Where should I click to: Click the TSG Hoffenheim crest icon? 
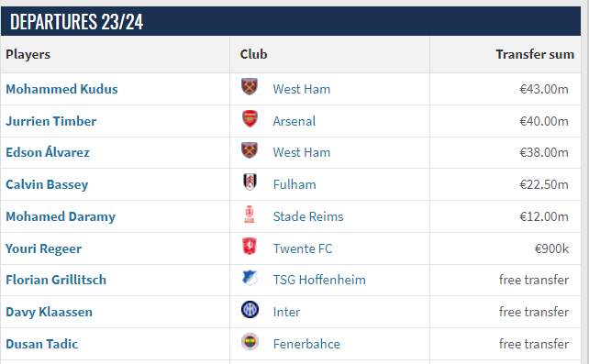coord(250,278)
